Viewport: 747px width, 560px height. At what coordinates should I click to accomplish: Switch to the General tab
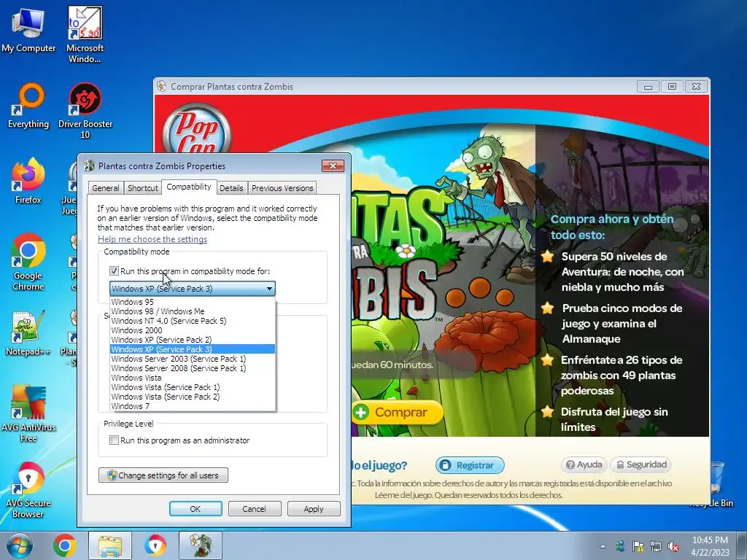click(106, 188)
